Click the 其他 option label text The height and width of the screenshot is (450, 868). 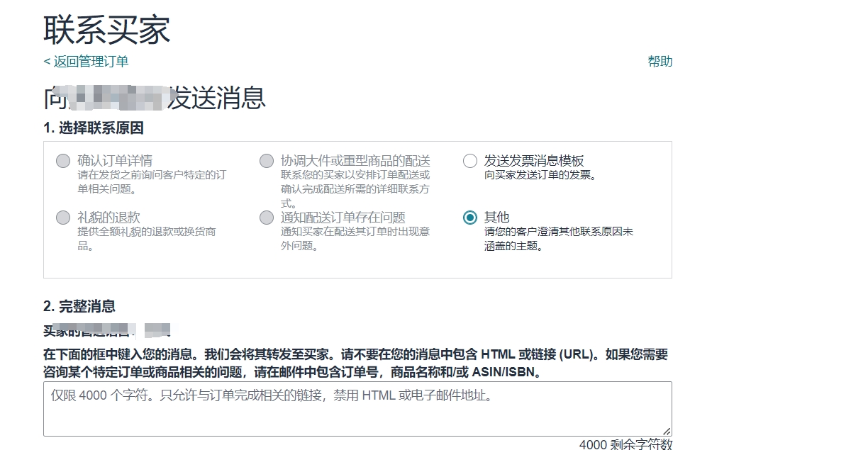(x=496, y=218)
